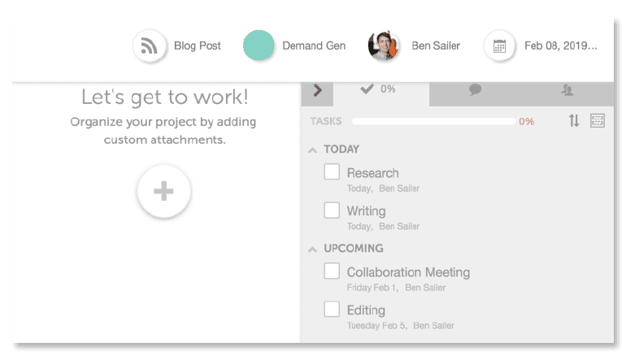The height and width of the screenshot is (364, 626).
Task: Collapse the TODAY task section
Action: [x=312, y=149]
